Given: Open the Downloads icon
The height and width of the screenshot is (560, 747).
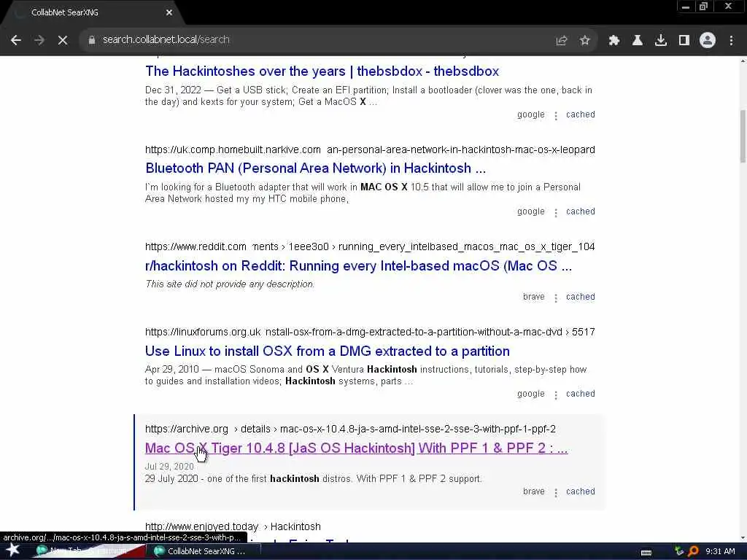Looking at the screenshot, I should (x=661, y=41).
